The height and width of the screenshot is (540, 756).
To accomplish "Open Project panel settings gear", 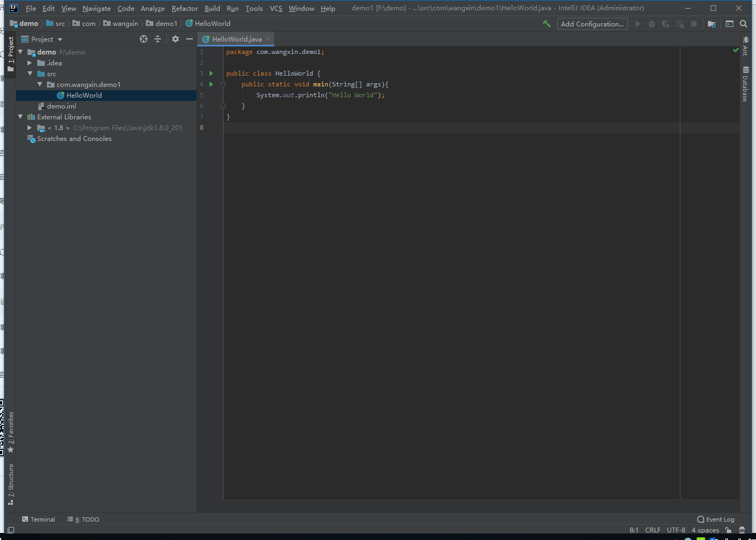I will 175,39.
